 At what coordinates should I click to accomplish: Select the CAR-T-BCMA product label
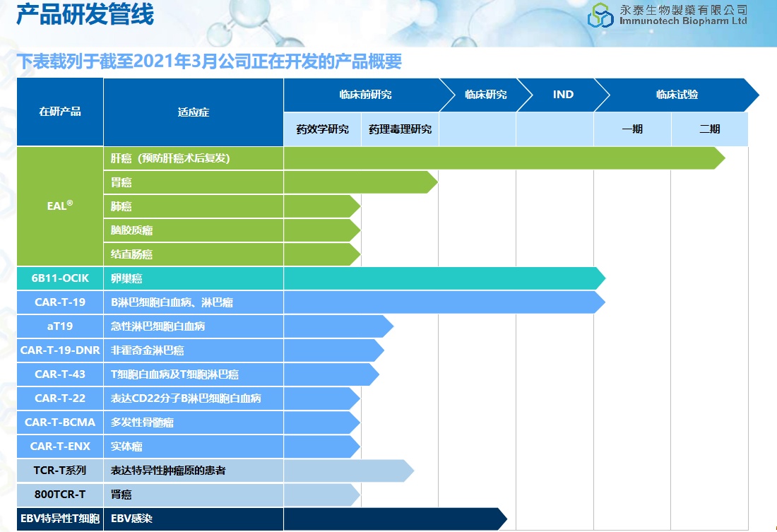60,422
